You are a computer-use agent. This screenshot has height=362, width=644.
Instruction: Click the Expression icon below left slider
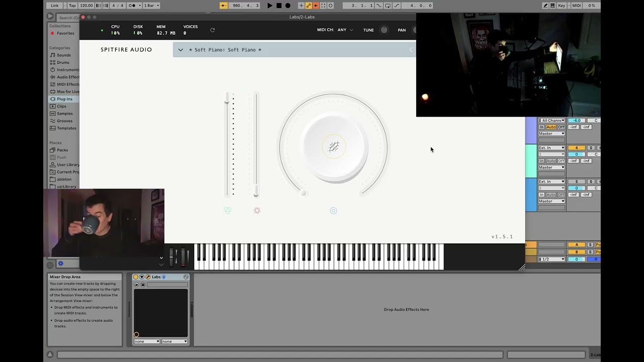pyautogui.click(x=227, y=211)
